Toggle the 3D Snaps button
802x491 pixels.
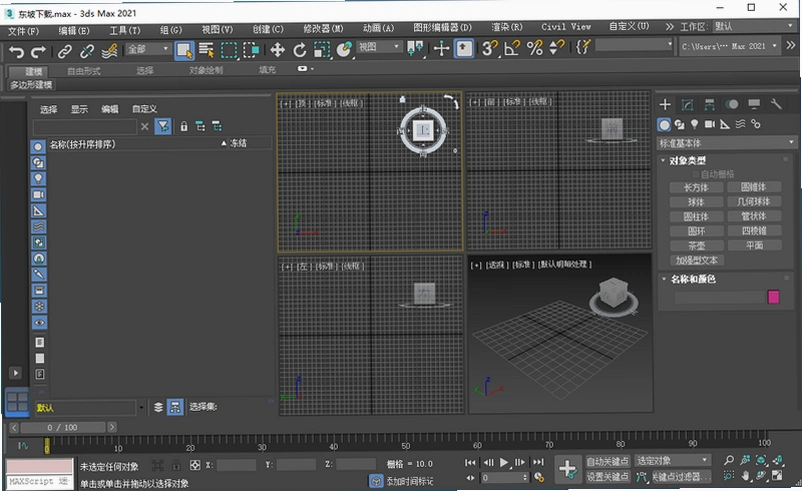point(489,49)
